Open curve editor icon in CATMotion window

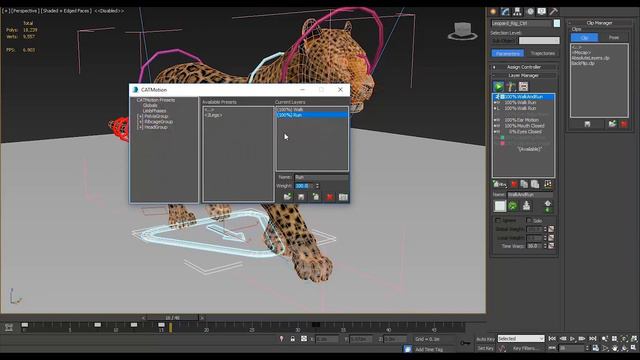(x=343, y=197)
